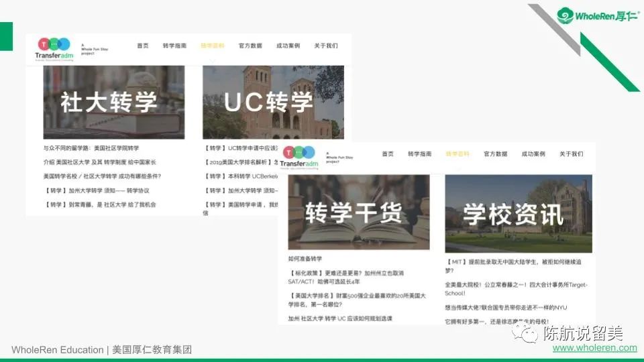The image size is (644, 362).
Task: Open the UC转学 category image
Action: click(x=273, y=102)
